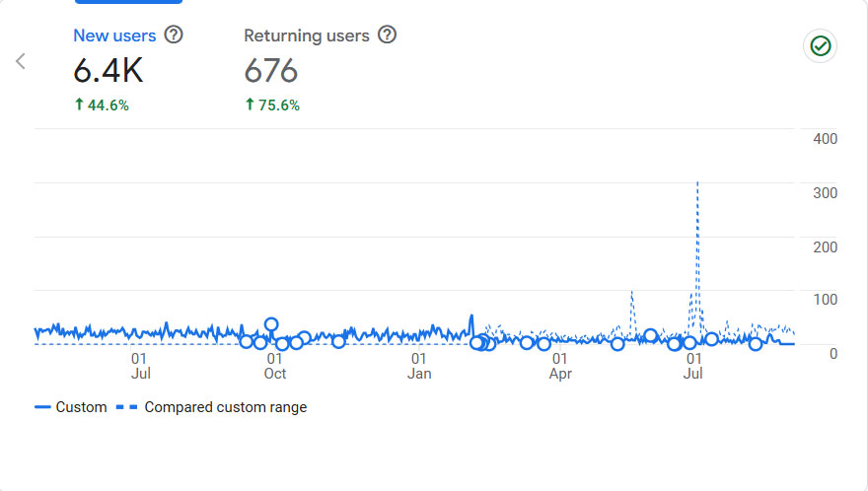Viewport: 868px width, 491px height.
Task: Open the Returning users help icon
Action: (x=388, y=35)
